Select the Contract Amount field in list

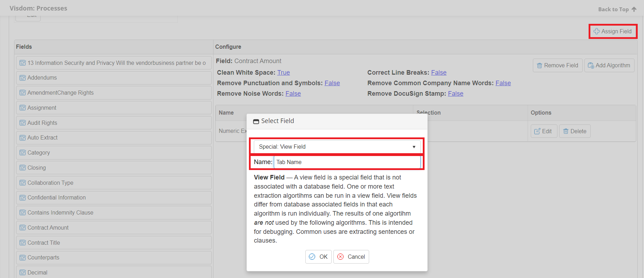pyautogui.click(x=114, y=228)
